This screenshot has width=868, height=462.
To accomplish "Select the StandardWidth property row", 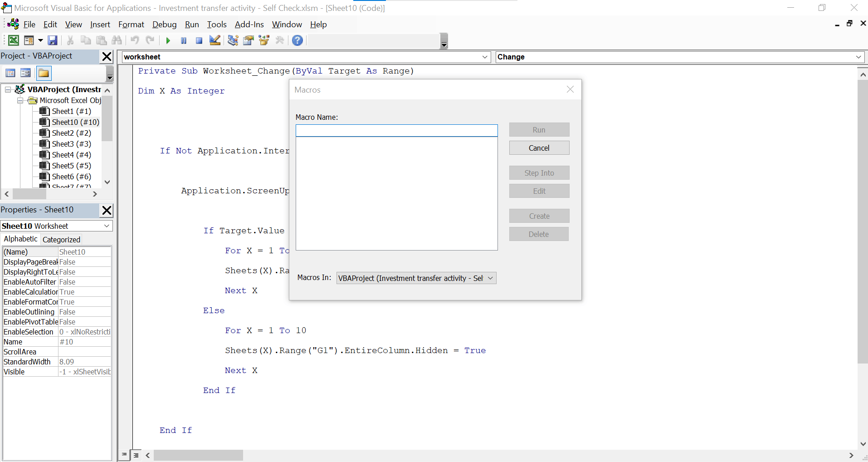I will click(57, 362).
